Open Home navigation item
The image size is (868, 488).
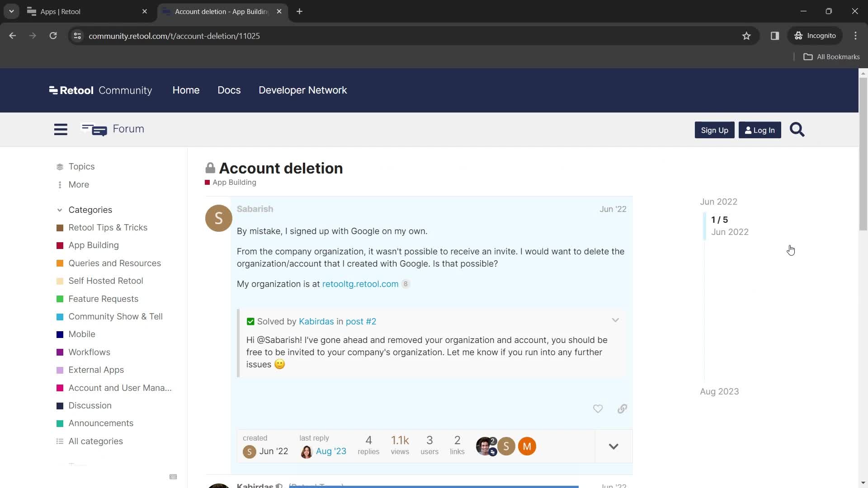(186, 90)
